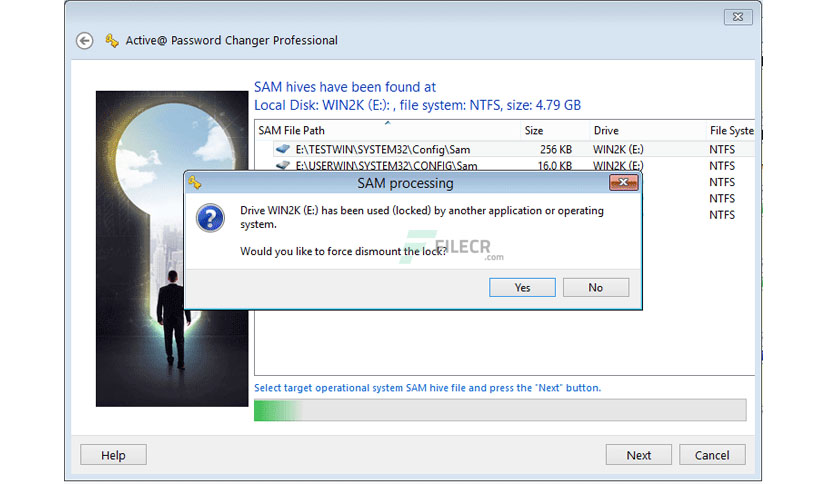Click drive icon beside E:\USERWIN Sam path
Viewport: 836px width, 484px height.
283,165
